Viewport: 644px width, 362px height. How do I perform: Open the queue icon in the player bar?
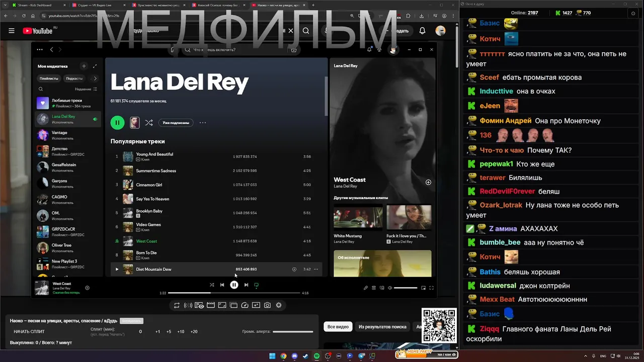pyautogui.click(x=374, y=288)
